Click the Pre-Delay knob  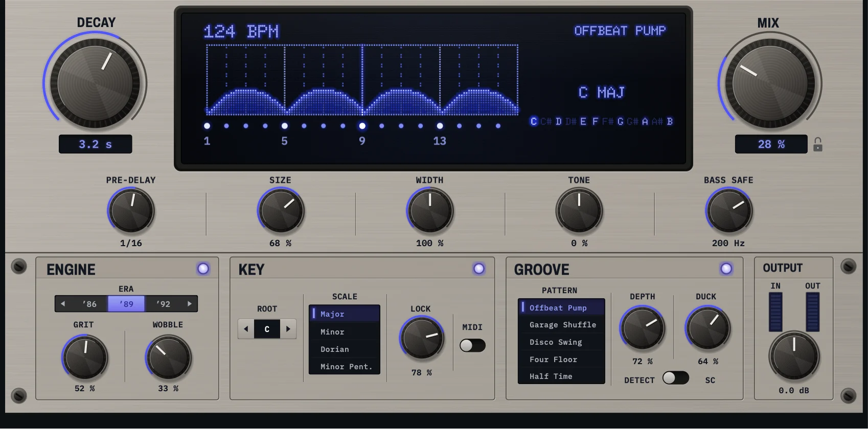click(131, 210)
